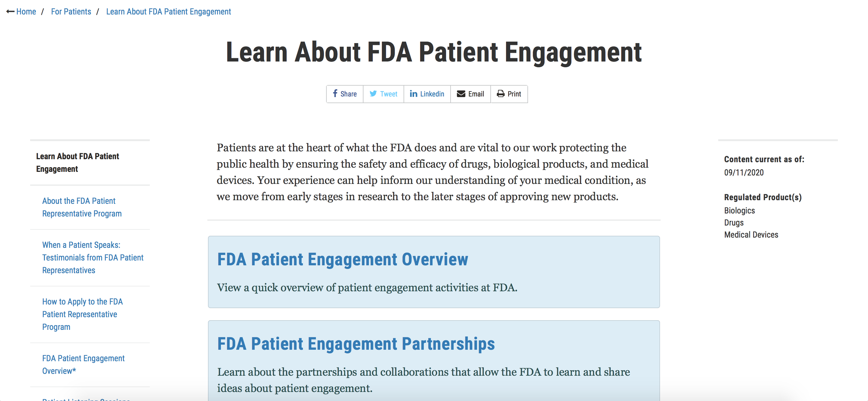This screenshot has height=401, width=868.
Task: Click the back arrow icon beside Home
Action: pyautogui.click(x=10, y=12)
